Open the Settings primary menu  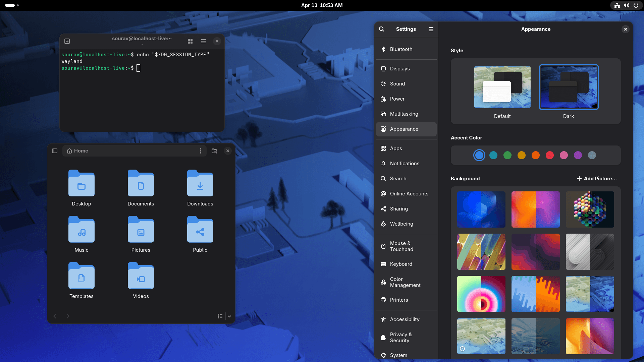(x=431, y=29)
